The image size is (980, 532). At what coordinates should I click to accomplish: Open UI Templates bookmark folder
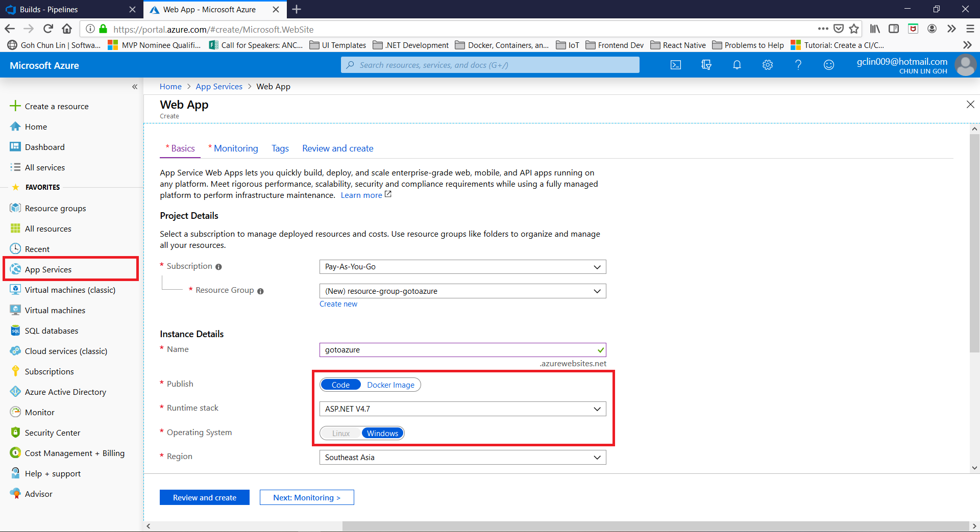pyautogui.click(x=338, y=45)
